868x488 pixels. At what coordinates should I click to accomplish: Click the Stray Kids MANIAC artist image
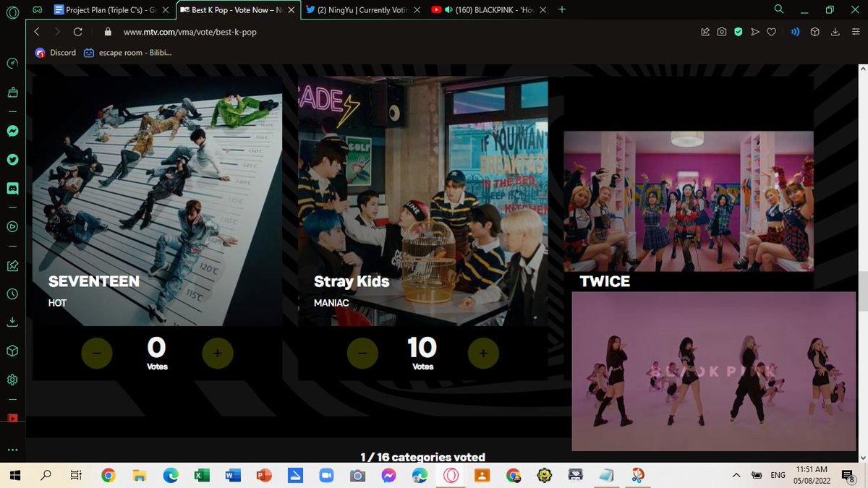coord(423,201)
